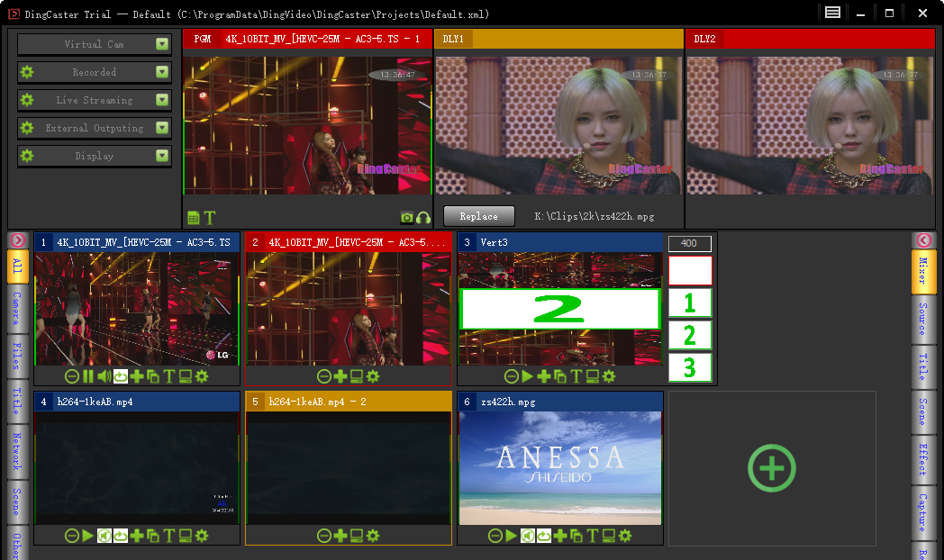The image size is (944, 560).
Task: Expand the Live Streaming dropdown arrow
Action: pyautogui.click(x=162, y=100)
